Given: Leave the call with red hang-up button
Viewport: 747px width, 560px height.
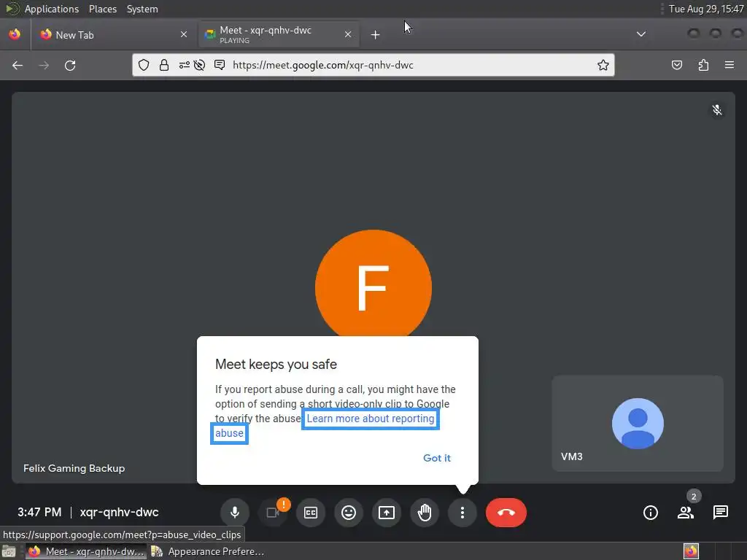Looking at the screenshot, I should (x=506, y=513).
